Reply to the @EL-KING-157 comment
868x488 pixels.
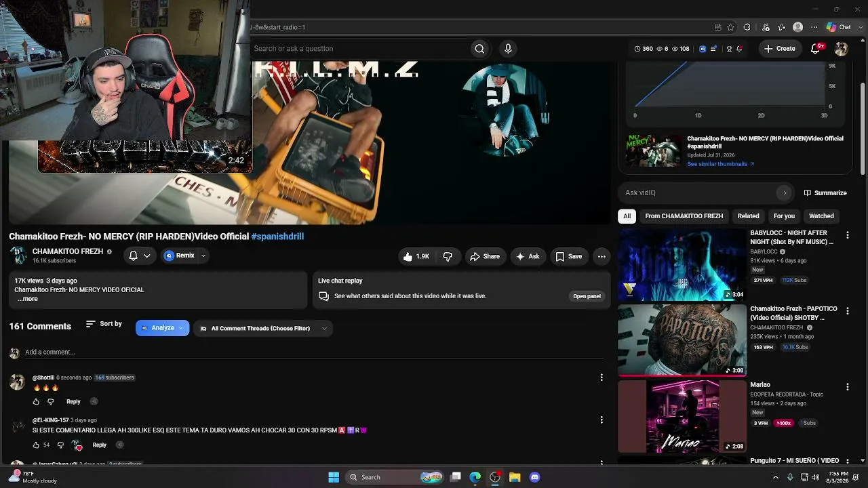(x=100, y=445)
